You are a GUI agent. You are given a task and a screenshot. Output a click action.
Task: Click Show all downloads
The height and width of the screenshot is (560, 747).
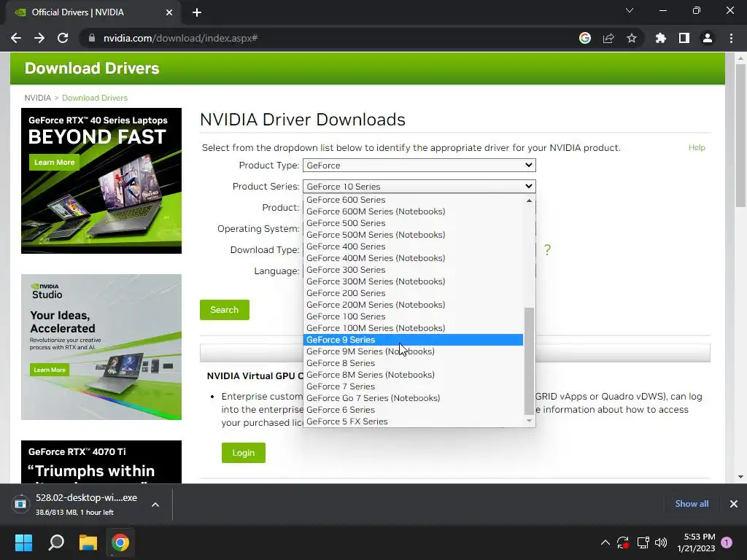[x=692, y=504]
